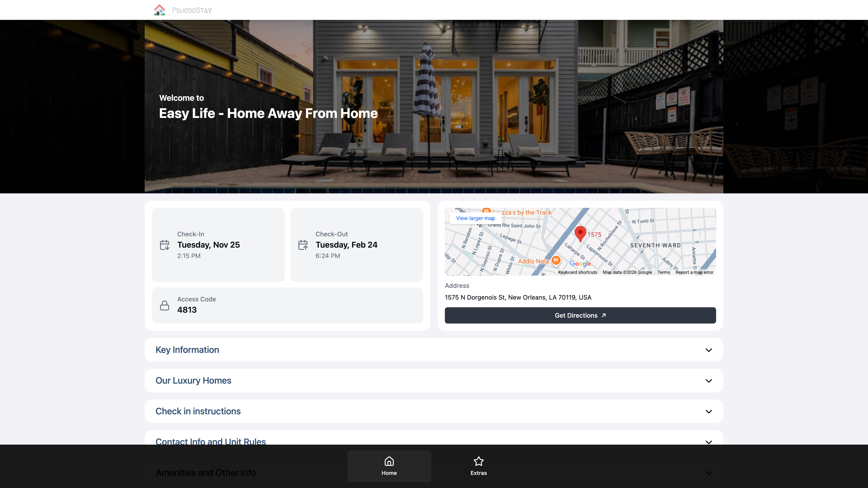Click the Home icon in bottom bar
This screenshot has height=488, width=868.
[389, 461]
